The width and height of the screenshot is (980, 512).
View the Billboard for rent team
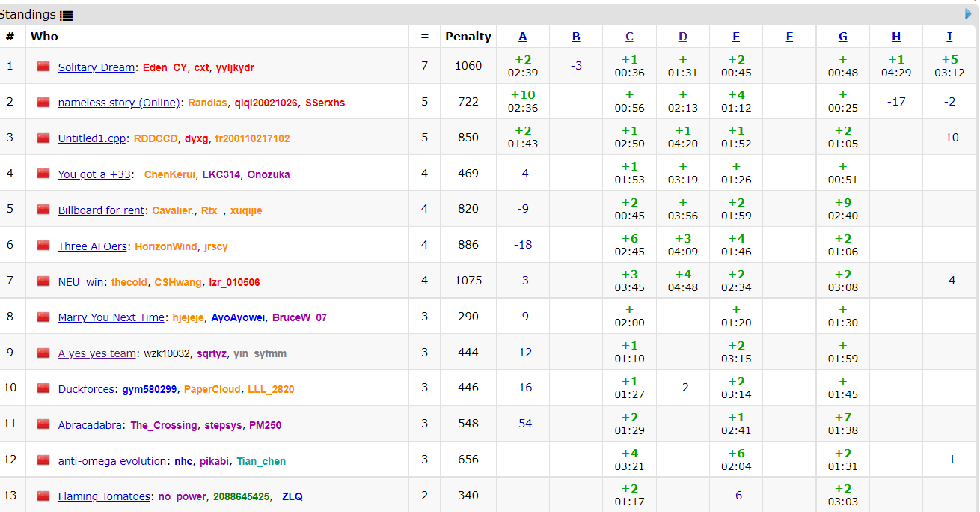coord(101,210)
